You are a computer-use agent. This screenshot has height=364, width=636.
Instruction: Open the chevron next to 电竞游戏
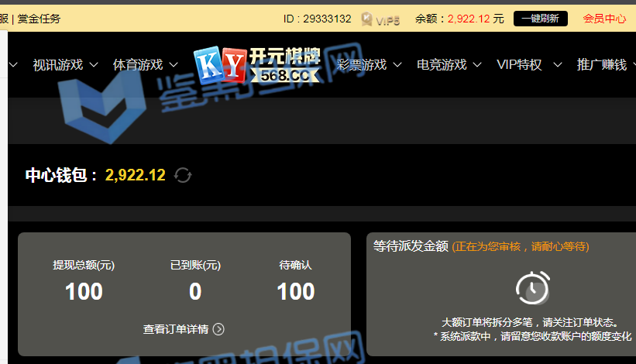point(477,65)
